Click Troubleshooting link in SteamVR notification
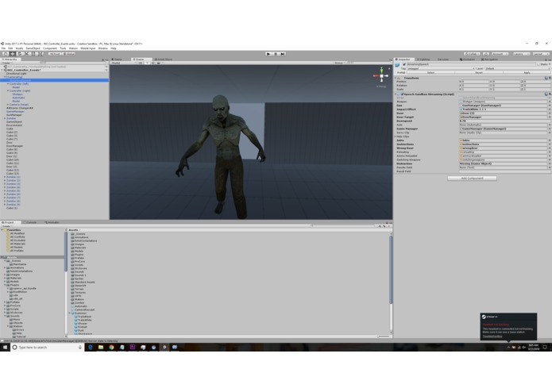Image resolution: width=552 pixels, height=392 pixels. pos(492,336)
